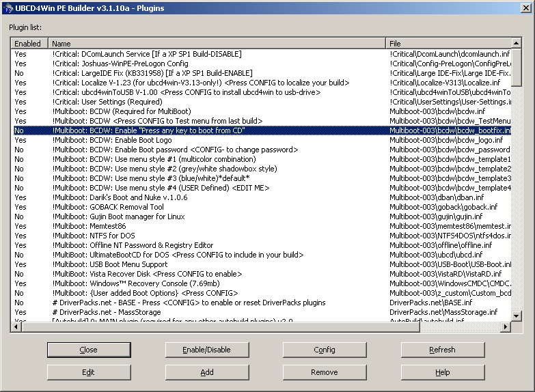
Task: Select BCDW (Required for MultiBoot) row
Action: coord(262,111)
